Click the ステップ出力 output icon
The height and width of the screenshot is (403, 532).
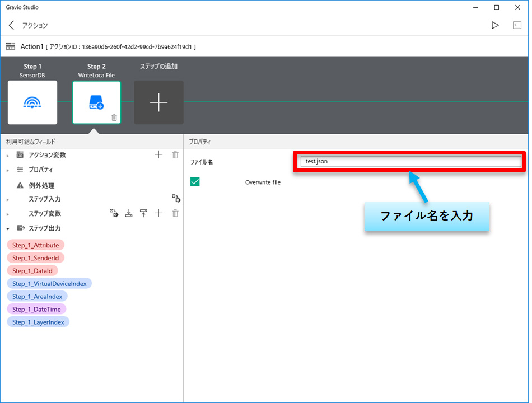[21, 228]
